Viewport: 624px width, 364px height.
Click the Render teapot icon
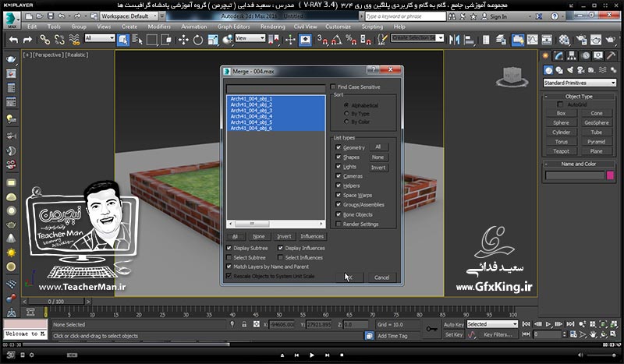(x=610, y=40)
